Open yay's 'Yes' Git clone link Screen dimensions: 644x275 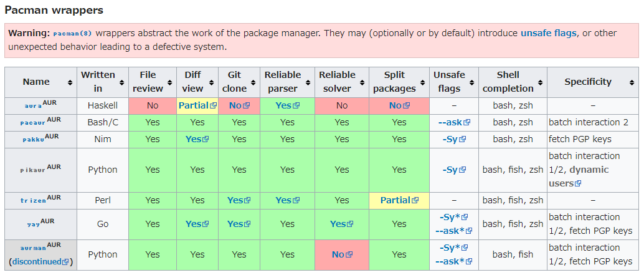tap(239, 224)
